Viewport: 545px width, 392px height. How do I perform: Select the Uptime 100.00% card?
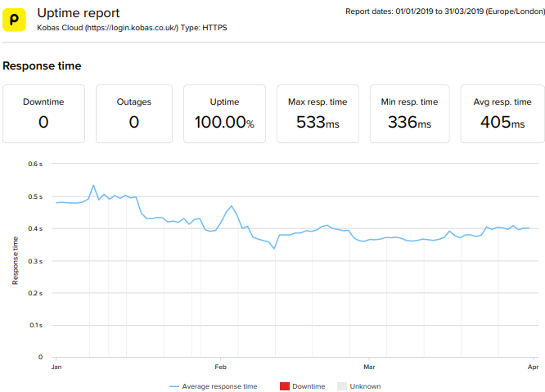pyautogui.click(x=224, y=114)
